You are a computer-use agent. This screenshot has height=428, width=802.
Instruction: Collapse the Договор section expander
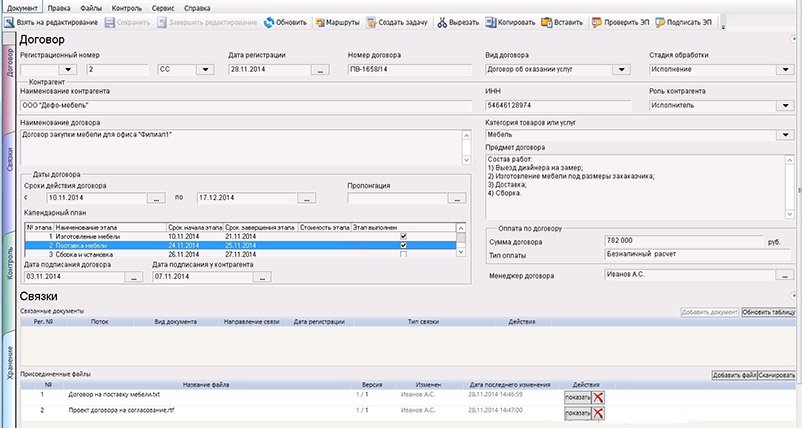[x=794, y=39]
